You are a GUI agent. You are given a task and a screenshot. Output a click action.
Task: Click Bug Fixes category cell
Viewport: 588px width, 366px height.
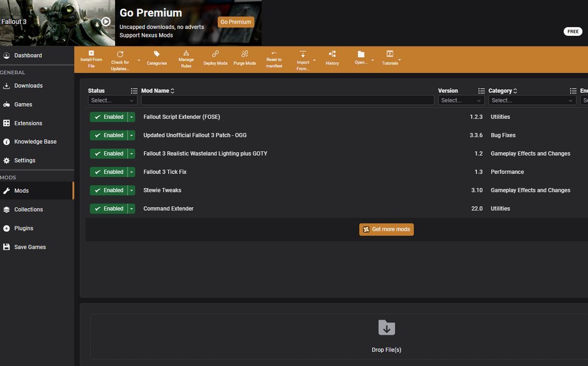503,135
